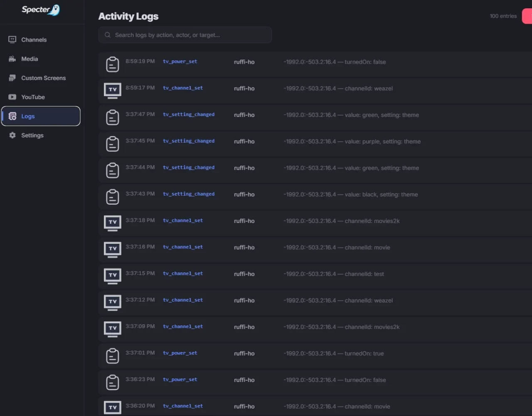Open Settings from the sidebar
Image resolution: width=532 pixels, height=416 pixels.
coord(41,136)
